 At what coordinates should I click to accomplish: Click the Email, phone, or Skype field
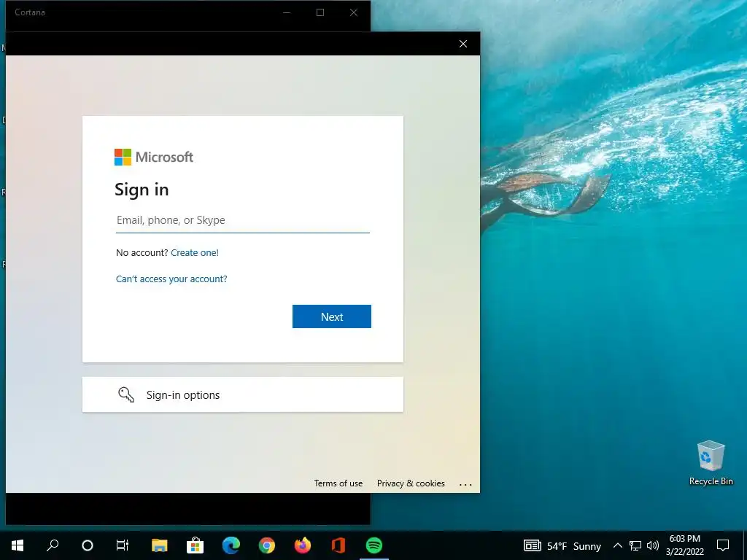(x=242, y=220)
